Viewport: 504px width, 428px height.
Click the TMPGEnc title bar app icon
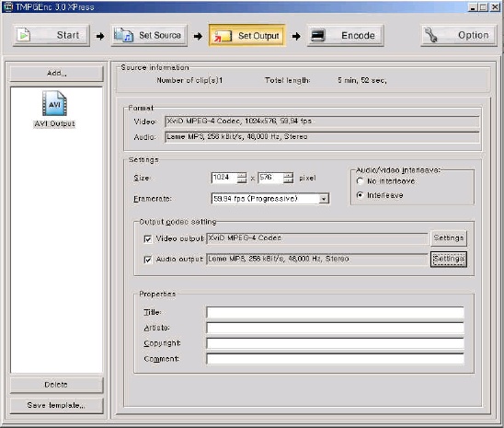[x=7, y=6]
